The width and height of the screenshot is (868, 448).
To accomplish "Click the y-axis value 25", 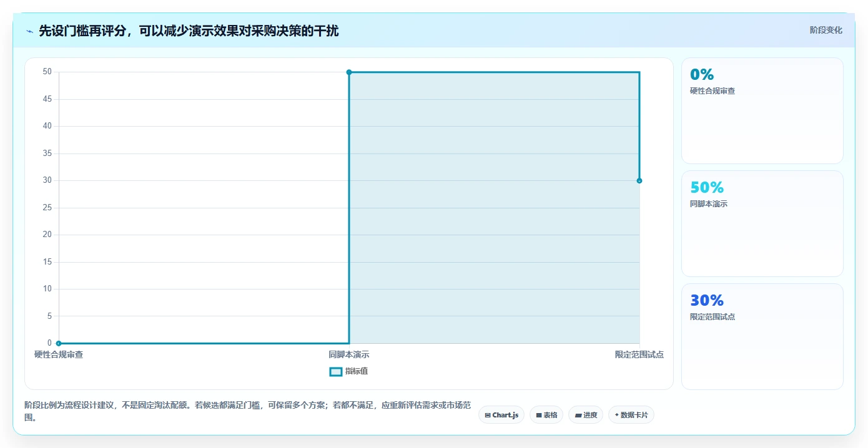I will (47, 208).
